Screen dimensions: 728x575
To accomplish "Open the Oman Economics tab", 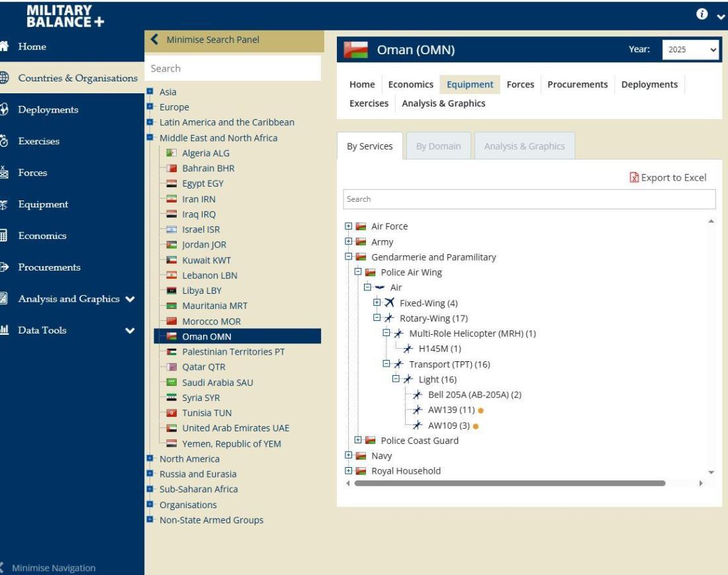I will pos(410,85).
